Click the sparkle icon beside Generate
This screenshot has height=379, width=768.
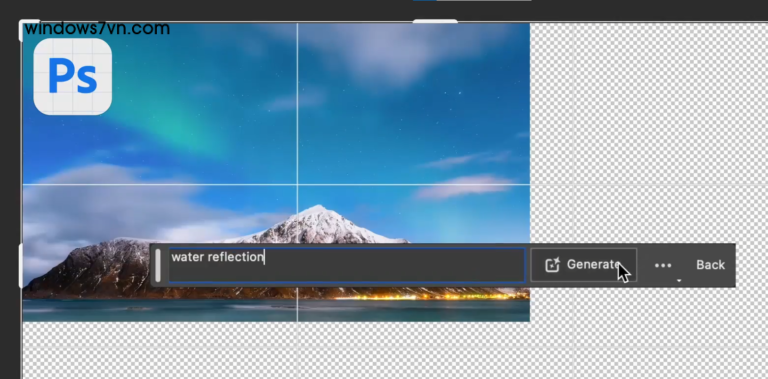pos(552,265)
